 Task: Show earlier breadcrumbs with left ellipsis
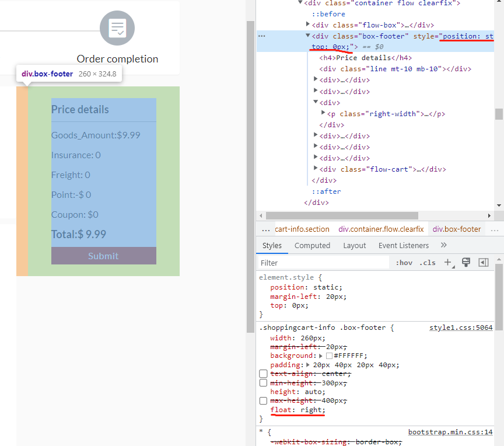pyautogui.click(x=266, y=229)
